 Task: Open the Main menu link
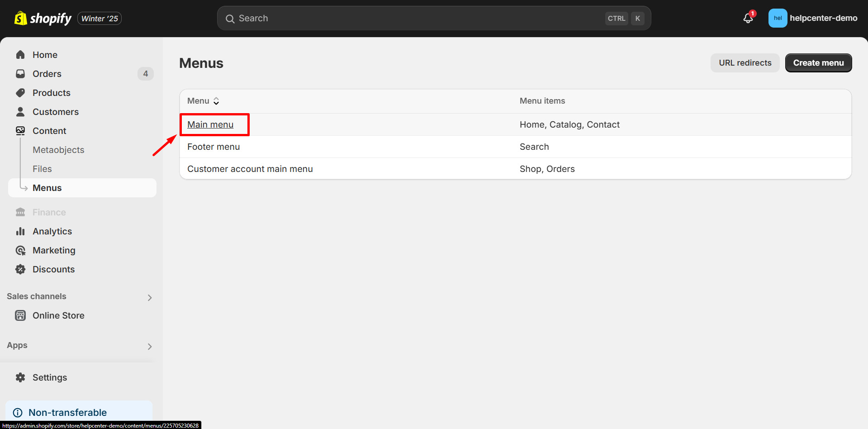tap(210, 124)
